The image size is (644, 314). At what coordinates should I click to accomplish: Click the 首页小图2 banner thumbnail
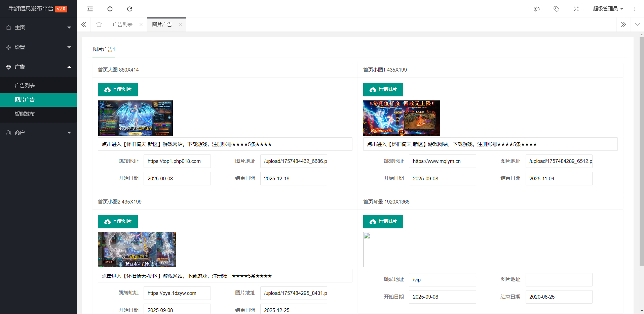point(137,250)
